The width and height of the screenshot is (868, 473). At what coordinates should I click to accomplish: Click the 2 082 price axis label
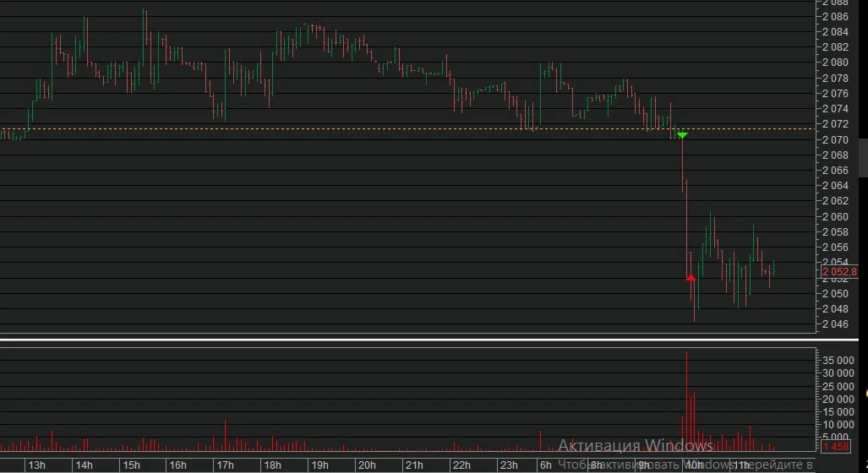click(x=835, y=47)
